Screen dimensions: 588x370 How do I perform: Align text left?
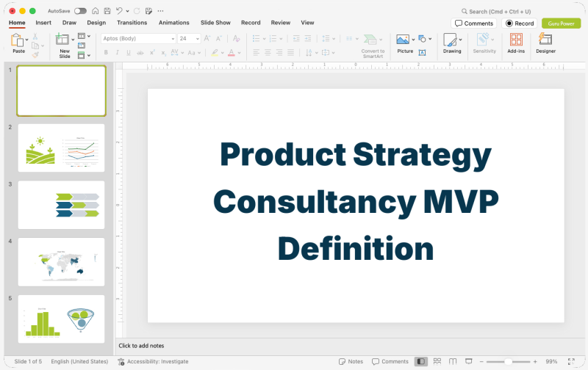[x=256, y=53]
